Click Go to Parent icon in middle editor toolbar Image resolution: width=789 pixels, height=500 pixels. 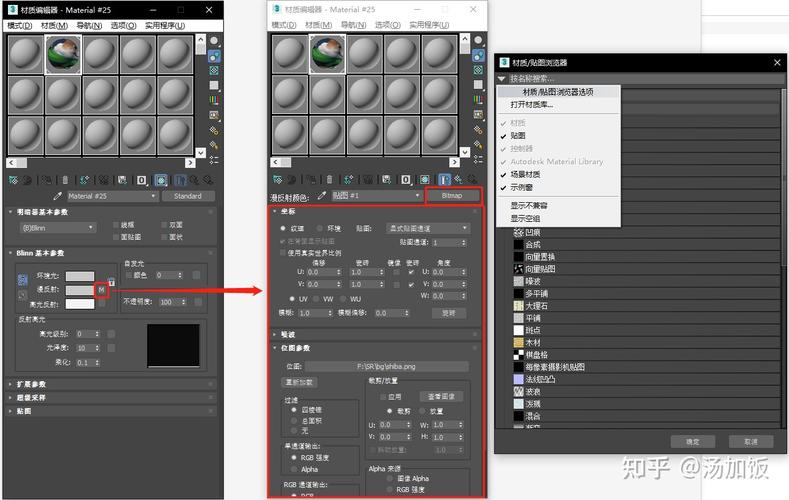(458, 180)
